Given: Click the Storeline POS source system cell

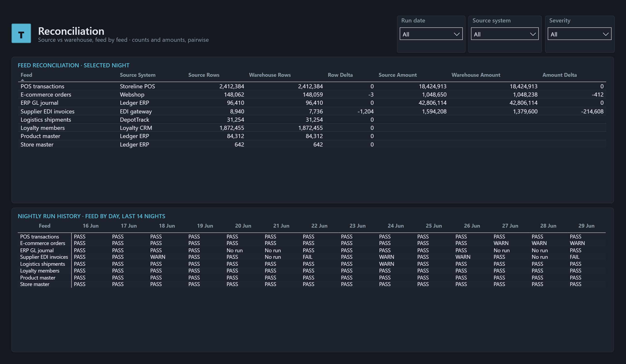Looking at the screenshot, I should pyautogui.click(x=137, y=86).
